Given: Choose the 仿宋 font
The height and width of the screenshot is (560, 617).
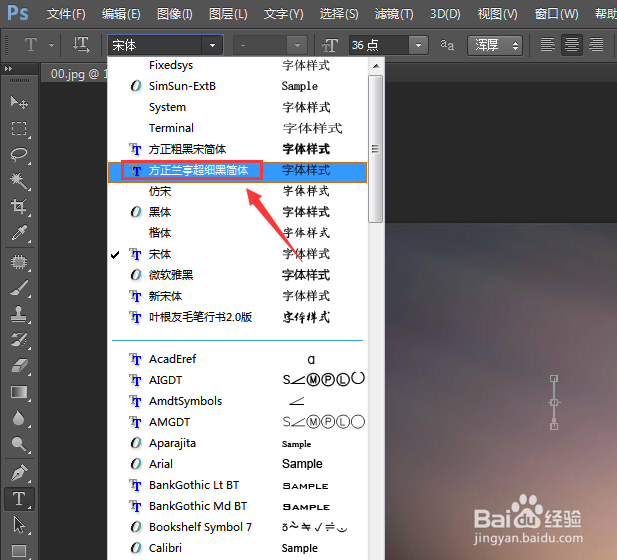Looking at the screenshot, I should (237, 191).
